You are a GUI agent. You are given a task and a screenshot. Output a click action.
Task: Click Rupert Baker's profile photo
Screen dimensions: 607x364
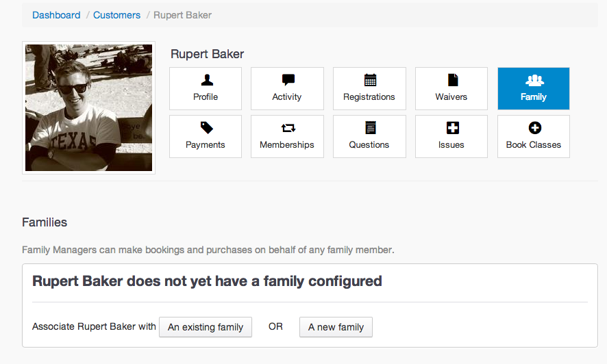pos(88,108)
